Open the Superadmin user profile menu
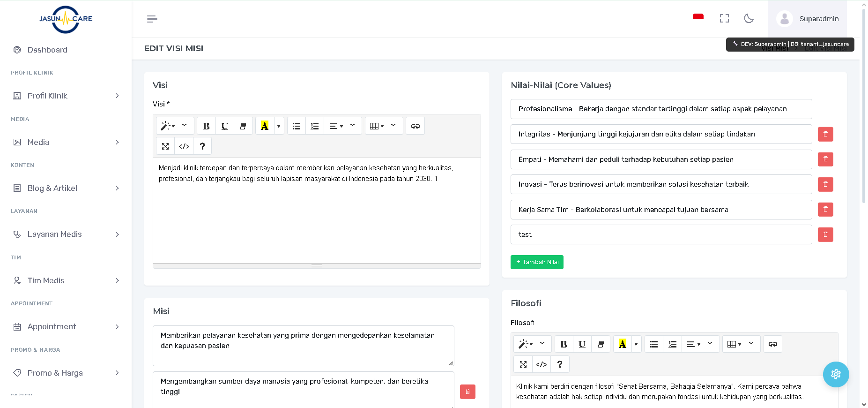The width and height of the screenshot is (868, 408). (808, 19)
